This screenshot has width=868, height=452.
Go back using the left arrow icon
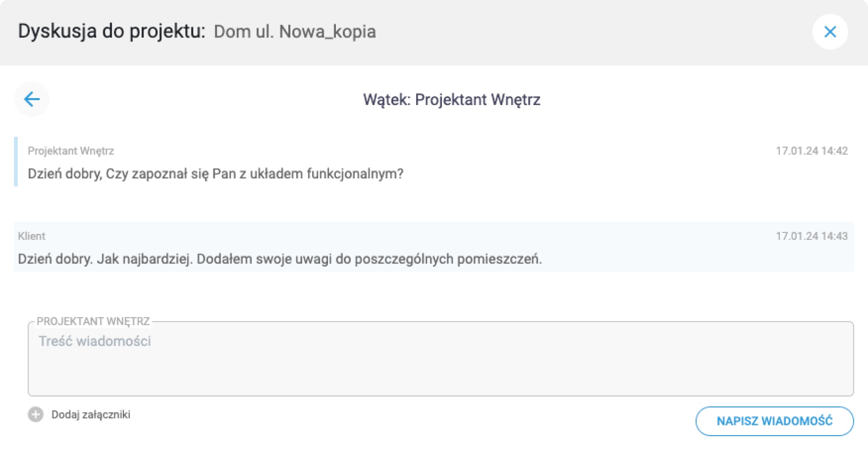tap(32, 99)
